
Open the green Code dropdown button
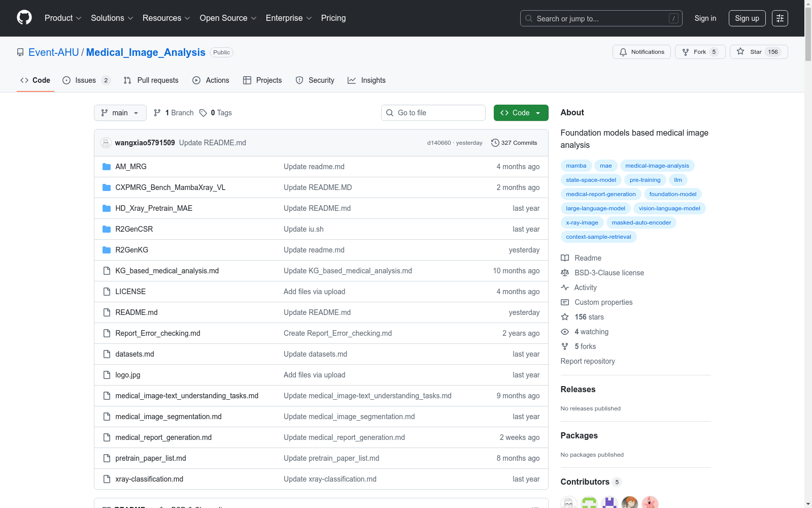pos(521,113)
